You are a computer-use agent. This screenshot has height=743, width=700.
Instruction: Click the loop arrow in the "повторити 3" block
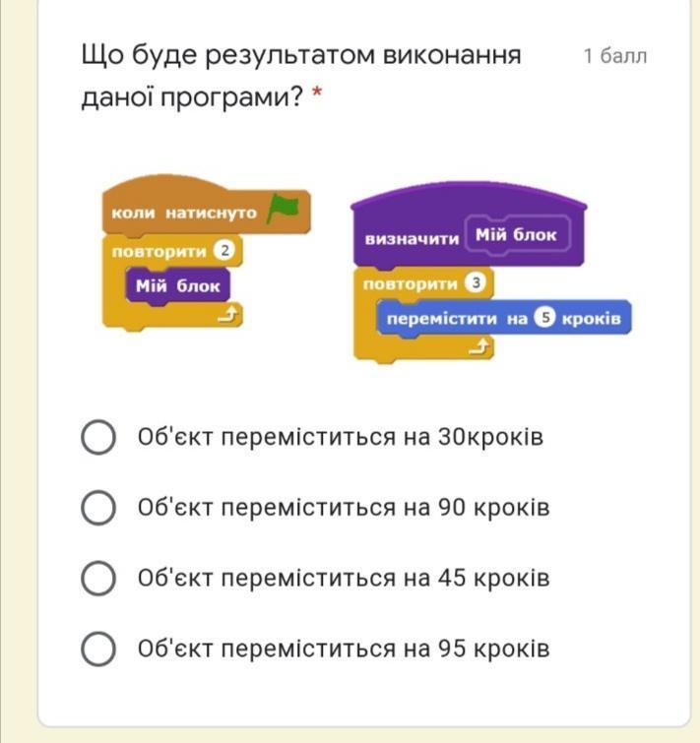(x=479, y=348)
